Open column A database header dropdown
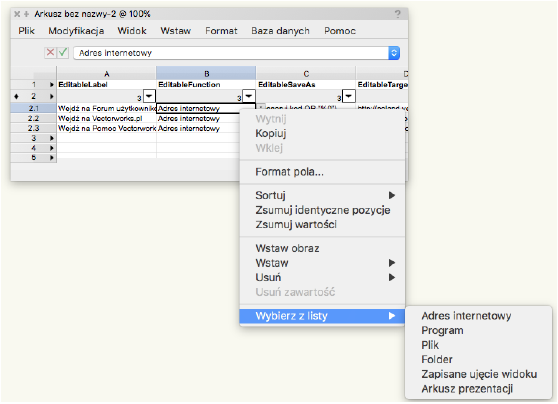Viewport: 558px width, 404px height. point(149,96)
